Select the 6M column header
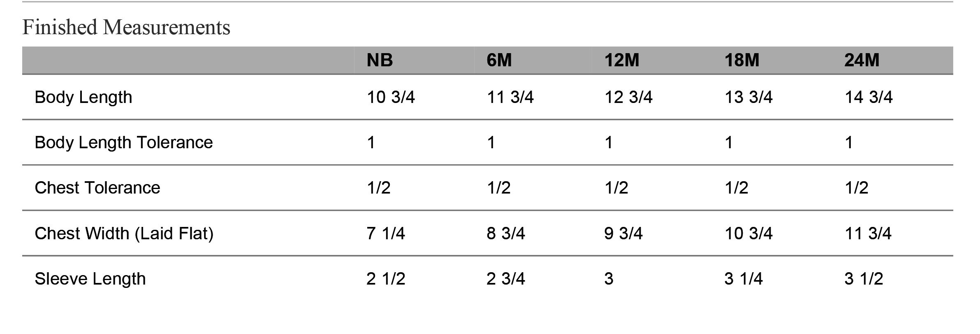 [x=499, y=60]
